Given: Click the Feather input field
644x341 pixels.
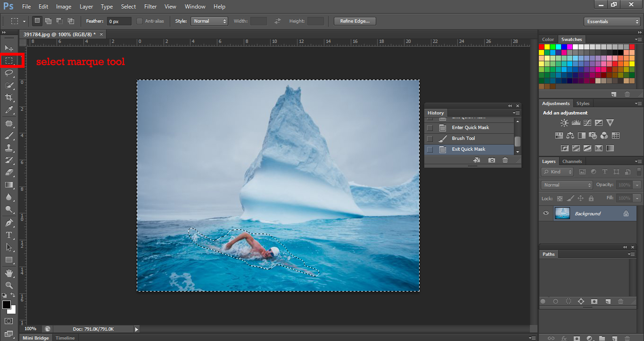Looking at the screenshot, I should click(x=119, y=22).
